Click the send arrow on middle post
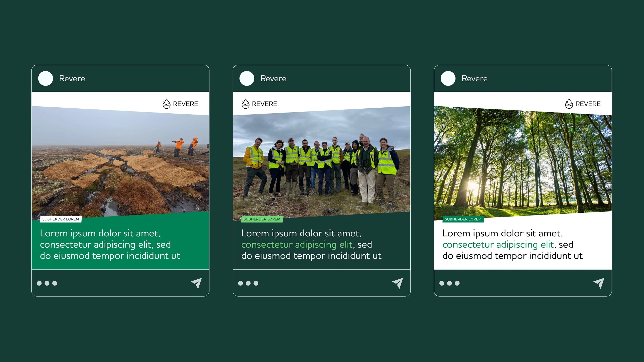The height and width of the screenshot is (362, 644). pos(398,283)
